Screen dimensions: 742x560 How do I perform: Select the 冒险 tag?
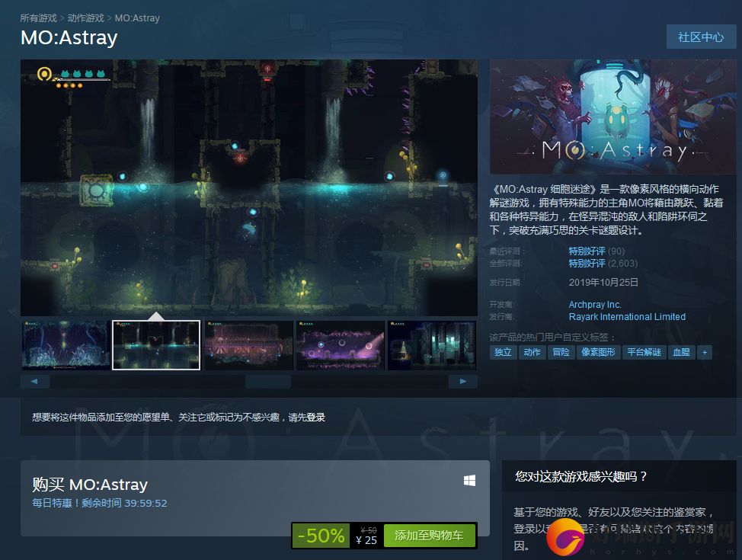(561, 352)
